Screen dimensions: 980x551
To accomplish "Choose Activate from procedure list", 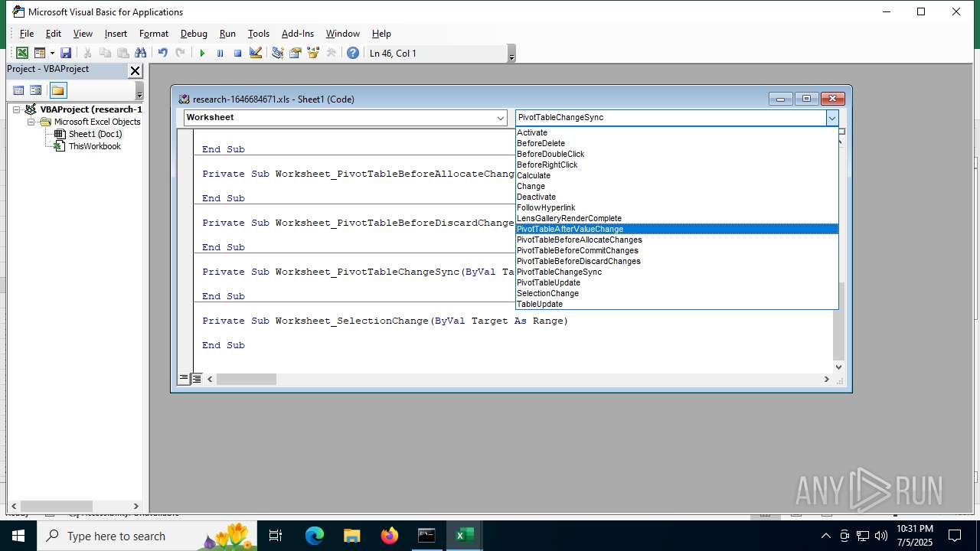I will pyautogui.click(x=677, y=132).
